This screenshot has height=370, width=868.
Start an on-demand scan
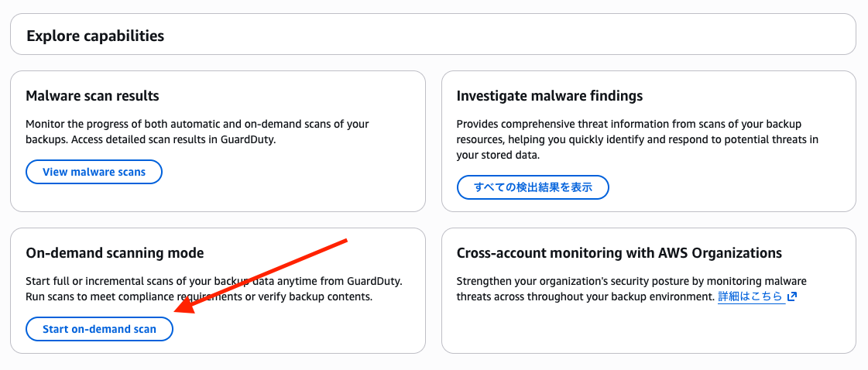[99, 329]
